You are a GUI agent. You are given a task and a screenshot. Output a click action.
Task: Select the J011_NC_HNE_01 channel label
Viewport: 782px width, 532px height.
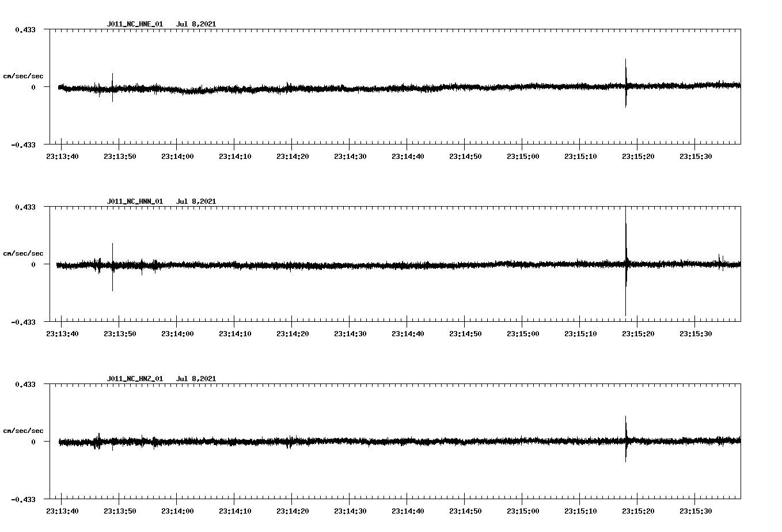click(x=134, y=24)
